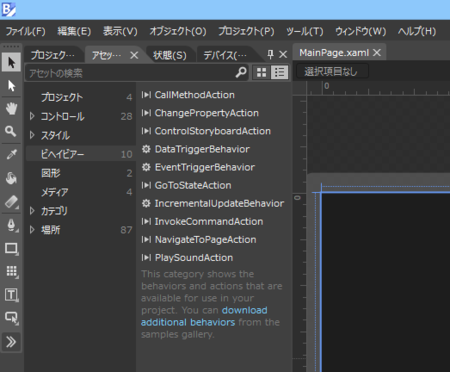
Task: Select the Paint Bucket tool
Action: coord(11,178)
